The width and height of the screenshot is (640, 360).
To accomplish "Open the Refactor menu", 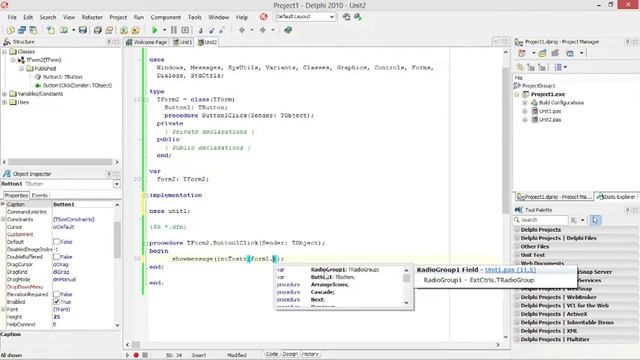I will pyautogui.click(x=92, y=17).
